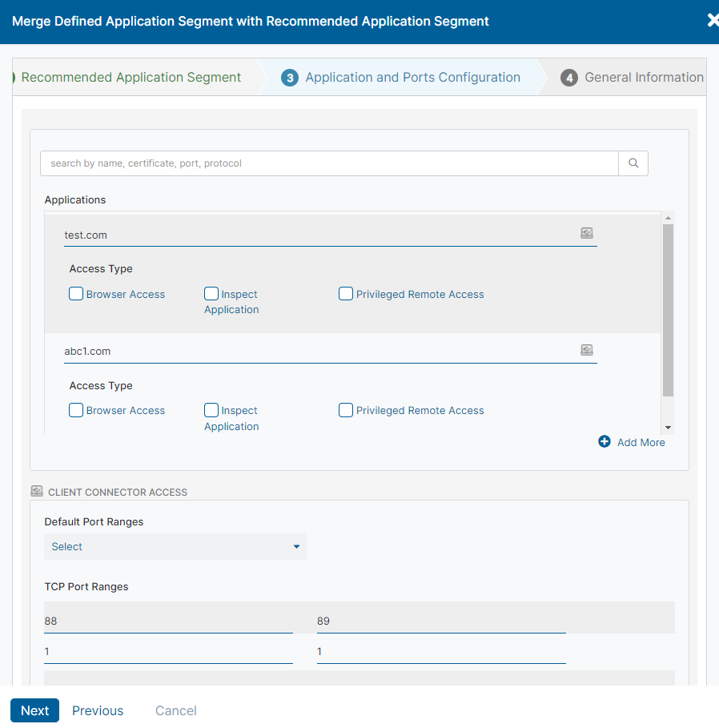Check Inspect Application for test.com
The image size is (719, 728).
[211, 294]
